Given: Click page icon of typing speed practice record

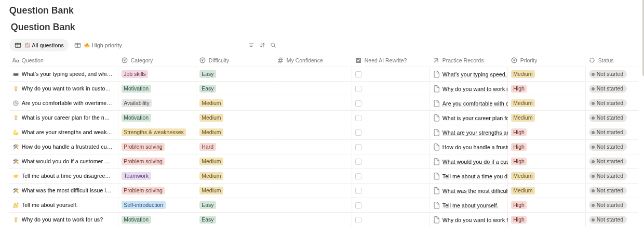Looking at the screenshot, I should (x=436, y=74).
